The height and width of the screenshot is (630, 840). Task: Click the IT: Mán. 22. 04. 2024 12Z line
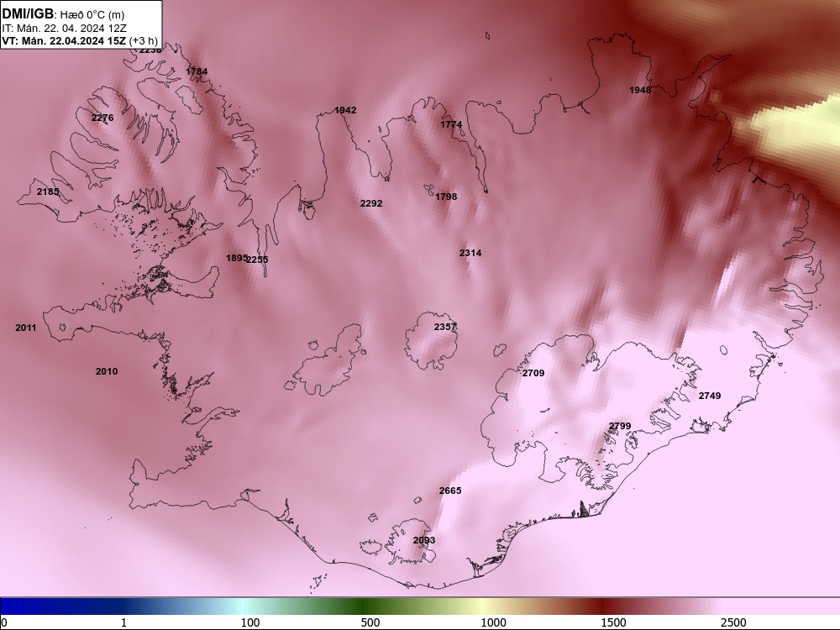pos(64,29)
